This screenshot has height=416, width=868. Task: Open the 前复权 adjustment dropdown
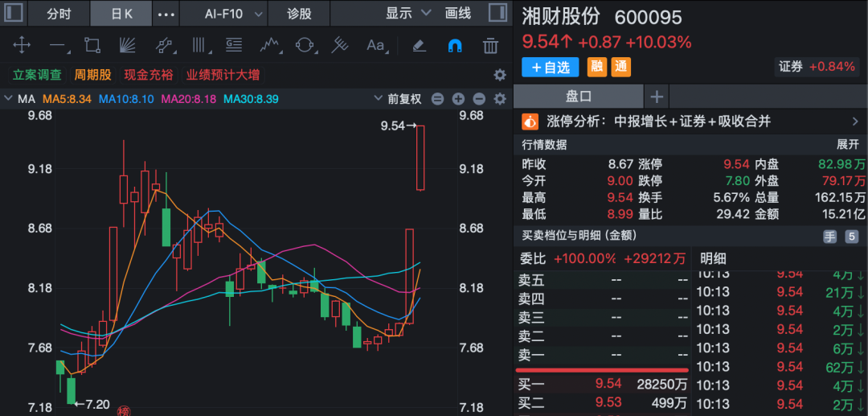(398, 99)
